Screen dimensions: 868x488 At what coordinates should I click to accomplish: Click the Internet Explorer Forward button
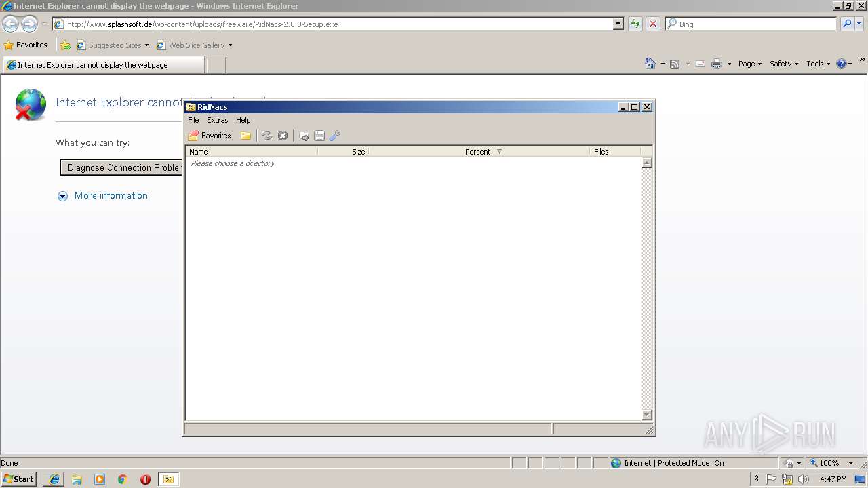[29, 24]
